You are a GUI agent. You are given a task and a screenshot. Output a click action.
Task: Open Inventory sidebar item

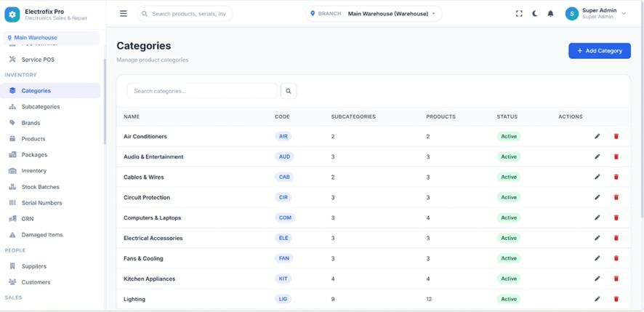click(x=50, y=171)
